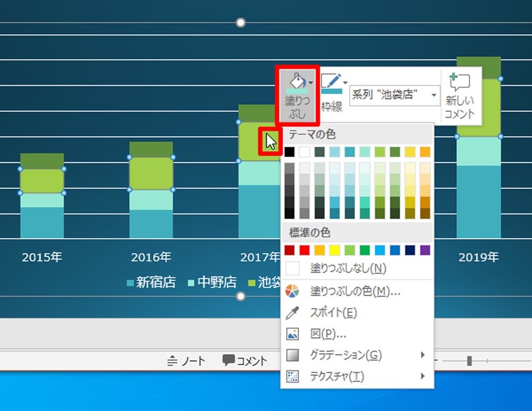Add a comment with 新しいコメント
This screenshot has height=411, width=532.
(459, 96)
